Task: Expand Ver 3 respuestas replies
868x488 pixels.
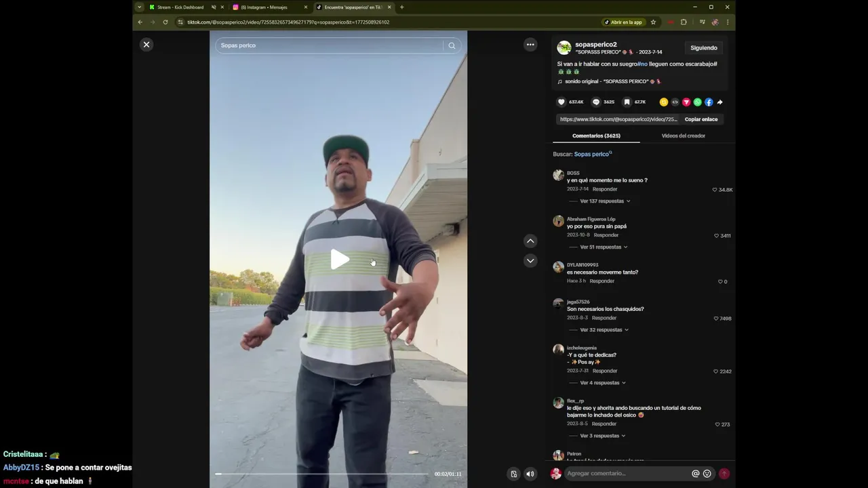Action: (602, 436)
